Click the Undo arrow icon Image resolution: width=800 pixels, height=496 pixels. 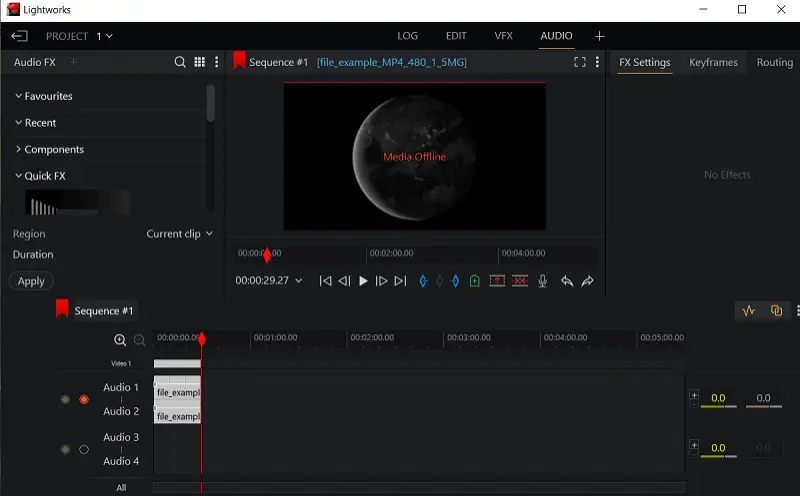(567, 281)
